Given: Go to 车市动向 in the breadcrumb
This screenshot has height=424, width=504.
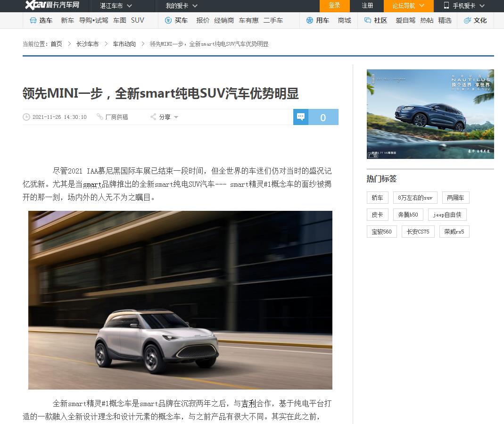Looking at the screenshot, I should (x=124, y=44).
